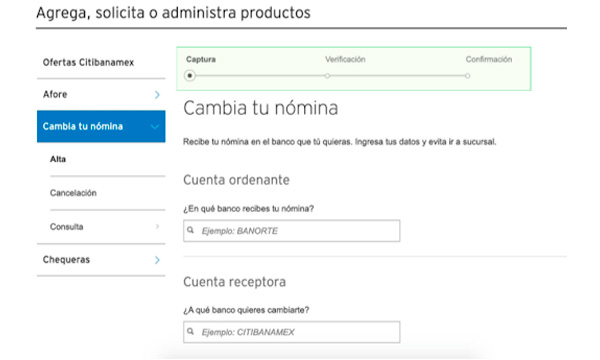Click the Cambia tu nómina sidebar tab
The height and width of the screenshot is (360, 600).
101,126
